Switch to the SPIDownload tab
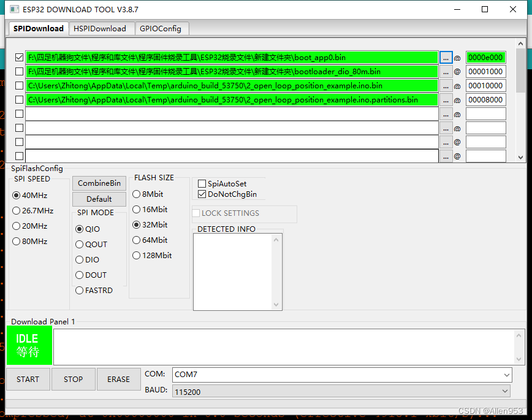Screen dimensions: 532x420 (39, 29)
